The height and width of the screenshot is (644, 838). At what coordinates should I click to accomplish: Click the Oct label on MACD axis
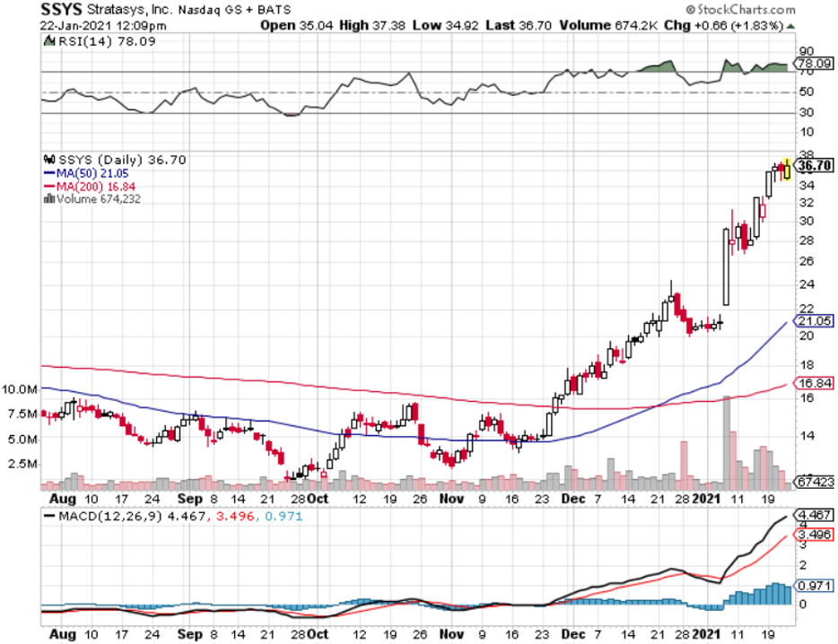318,634
